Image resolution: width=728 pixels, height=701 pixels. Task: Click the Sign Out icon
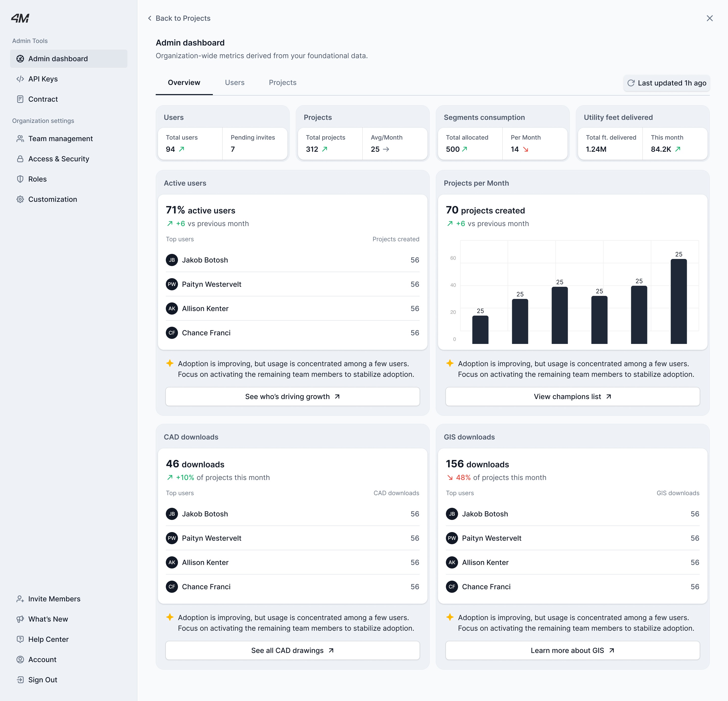[20, 680]
